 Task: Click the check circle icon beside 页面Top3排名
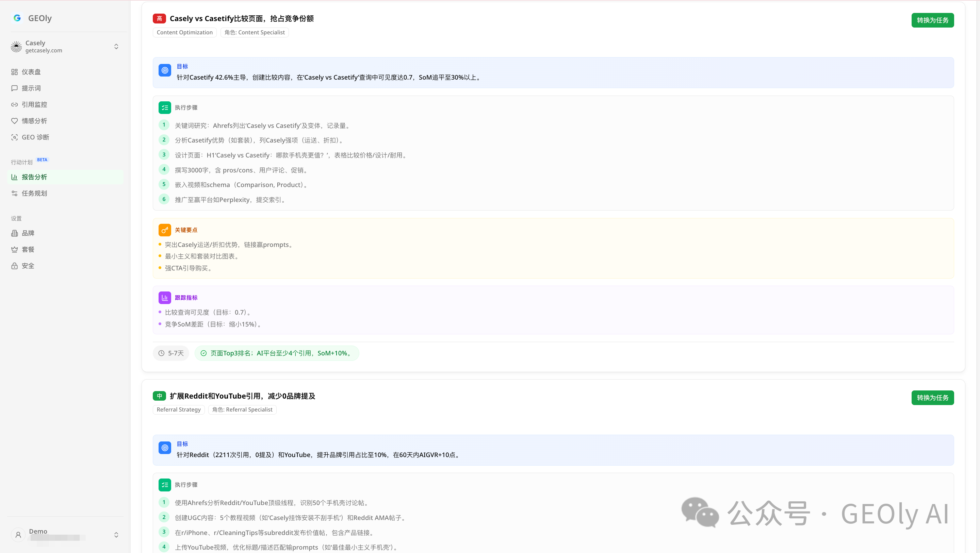(203, 353)
